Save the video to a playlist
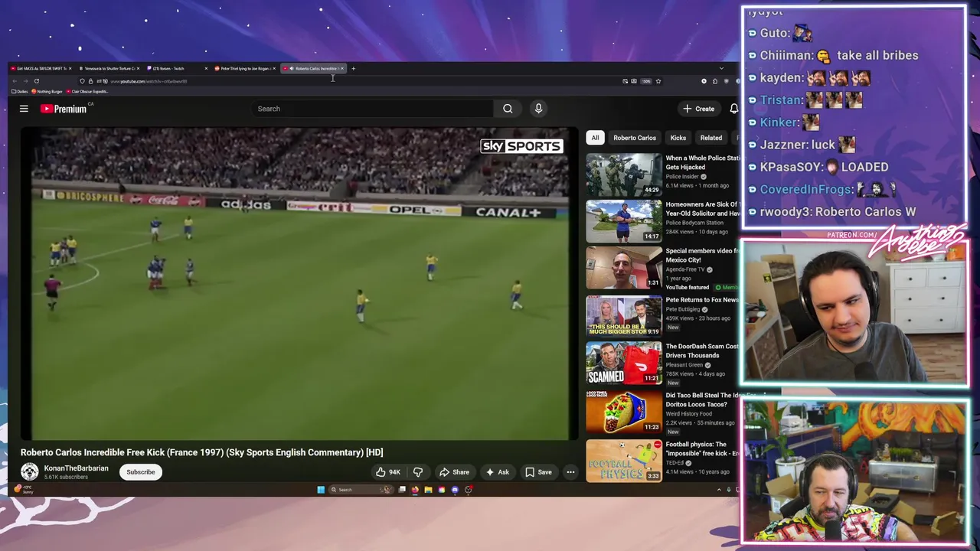Image resolution: width=980 pixels, height=551 pixels. 538,472
